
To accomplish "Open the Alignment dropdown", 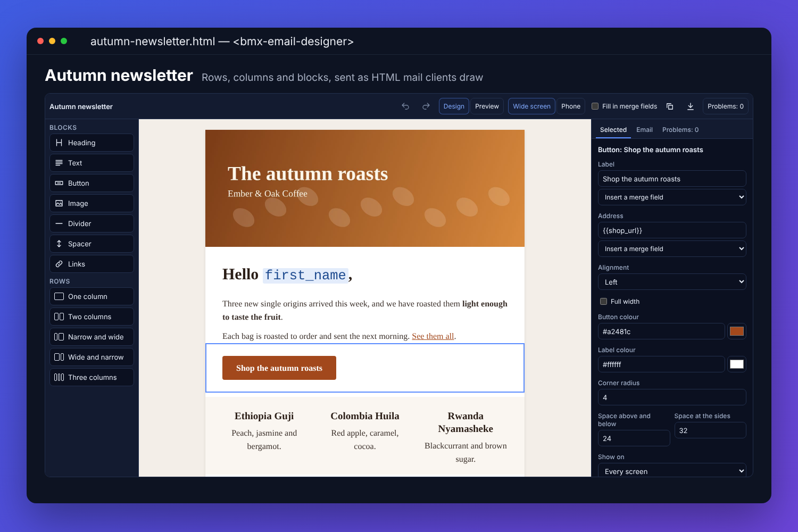I will tap(672, 282).
